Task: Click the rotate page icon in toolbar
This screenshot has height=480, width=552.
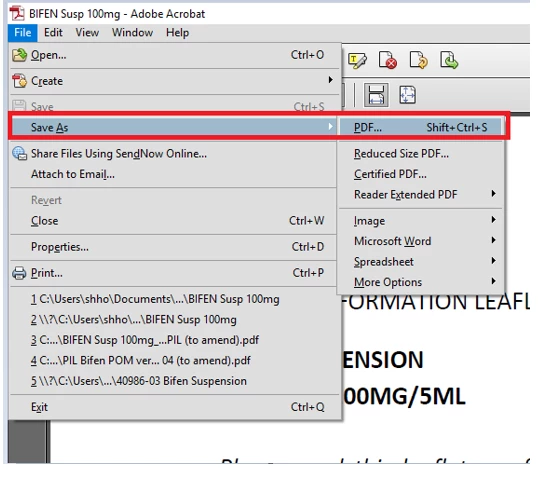Action: pos(418,60)
